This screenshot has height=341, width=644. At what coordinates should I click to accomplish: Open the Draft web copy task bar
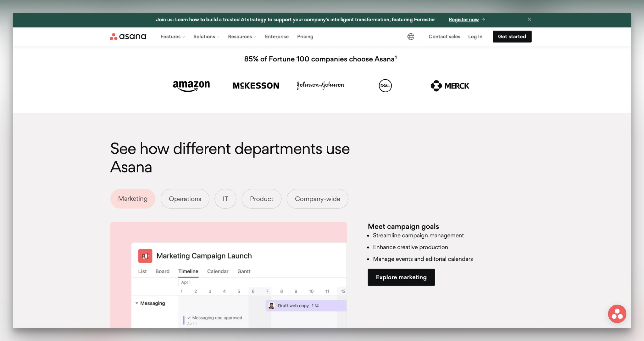[x=306, y=305]
